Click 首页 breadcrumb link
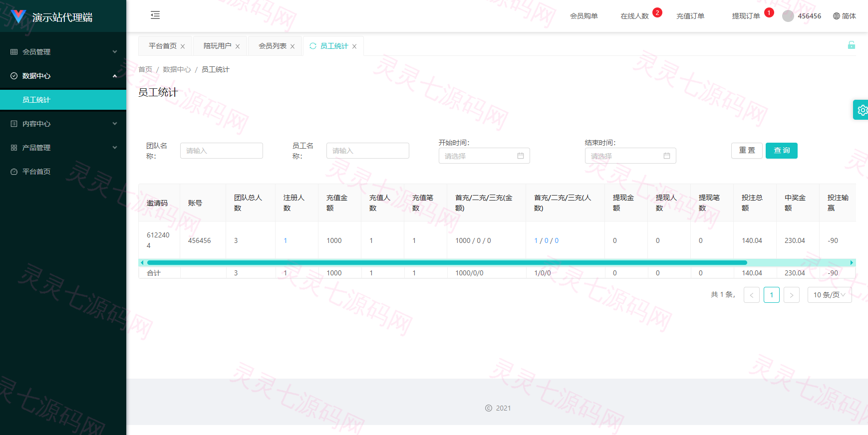 [x=145, y=69]
